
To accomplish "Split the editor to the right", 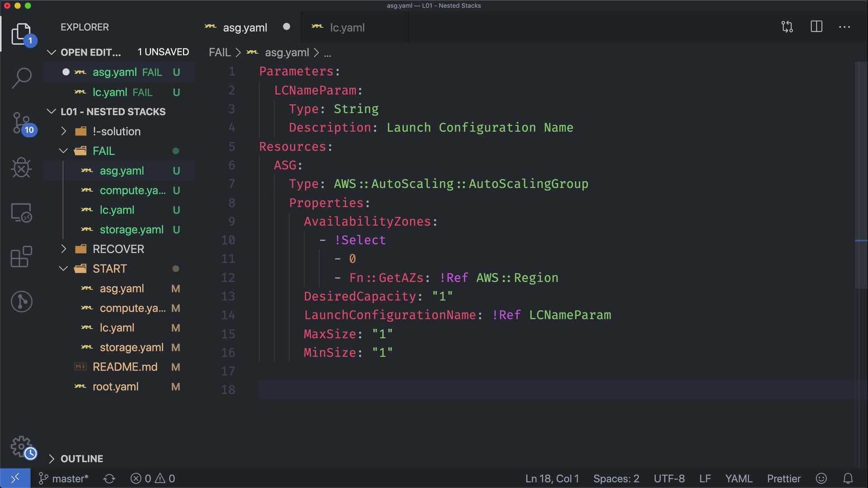I will tap(816, 27).
